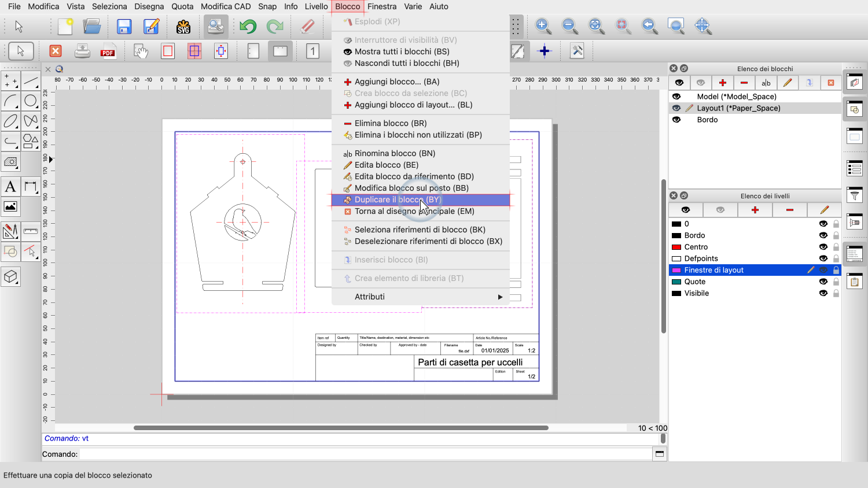Click the save floppy disk icon

point(124,27)
